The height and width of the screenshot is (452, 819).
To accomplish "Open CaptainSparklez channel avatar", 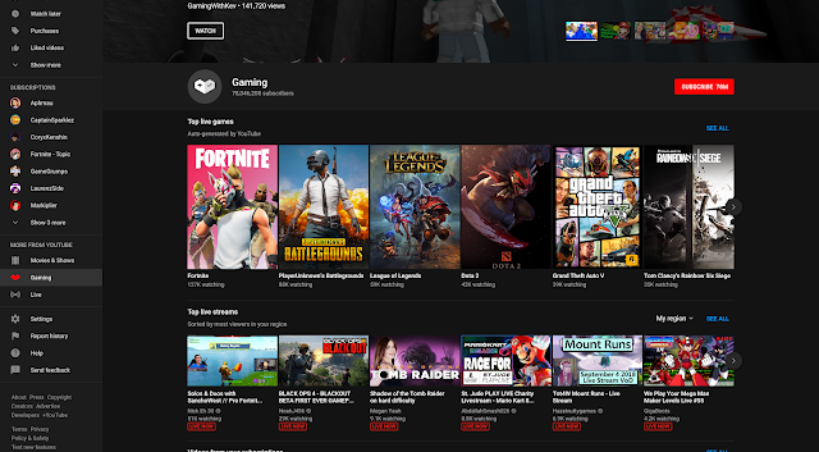I will [x=15, y=120].
